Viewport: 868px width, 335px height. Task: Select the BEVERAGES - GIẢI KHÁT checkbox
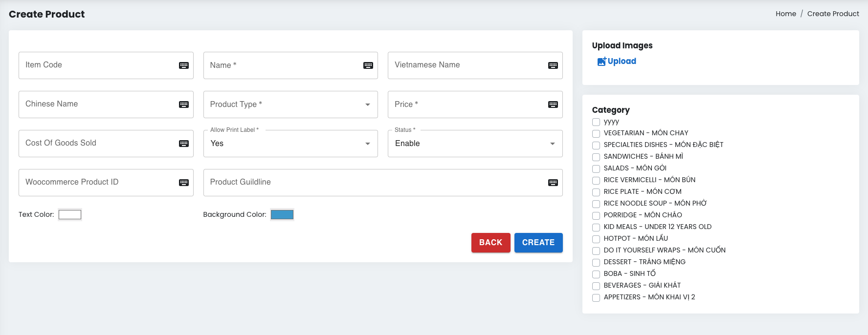[x=596, y=286]
